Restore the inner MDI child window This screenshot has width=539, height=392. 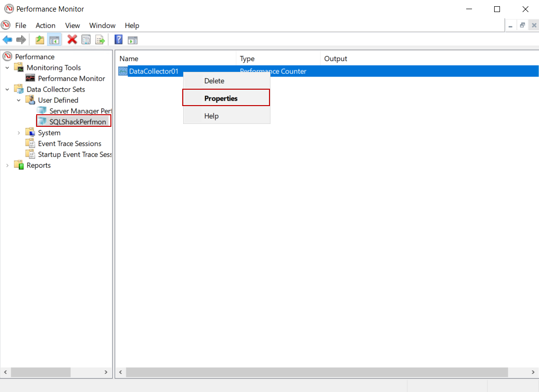pos(522,26)
